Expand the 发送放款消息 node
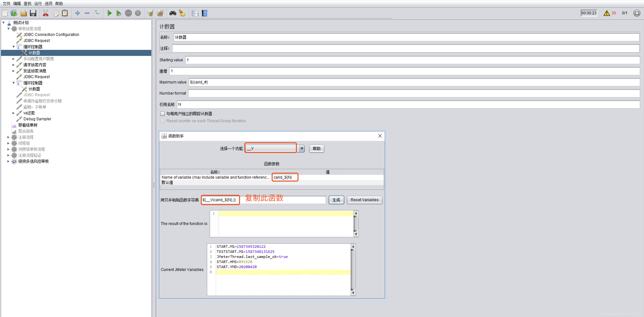Viewport: 644px width, 317px height. [14, 71]
